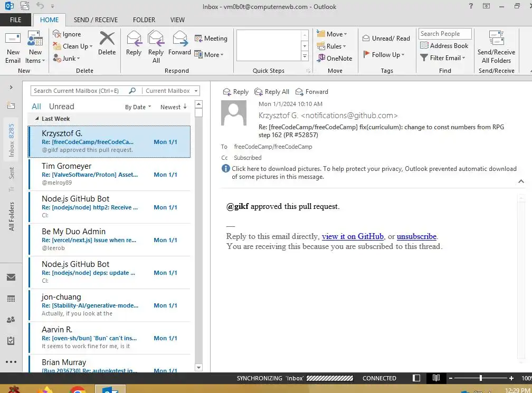Click ribbon Forward button

(x=179, y=43)
